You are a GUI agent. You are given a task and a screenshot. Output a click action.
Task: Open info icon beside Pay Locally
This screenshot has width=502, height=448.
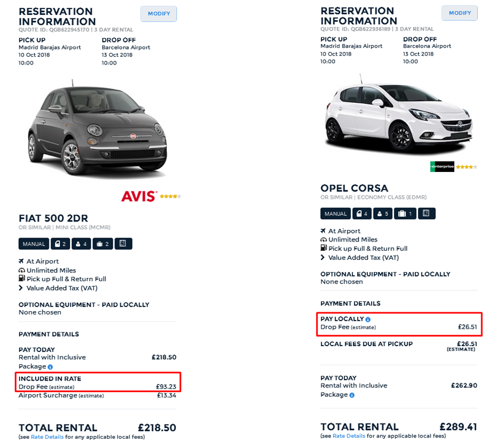pos(368,319)
